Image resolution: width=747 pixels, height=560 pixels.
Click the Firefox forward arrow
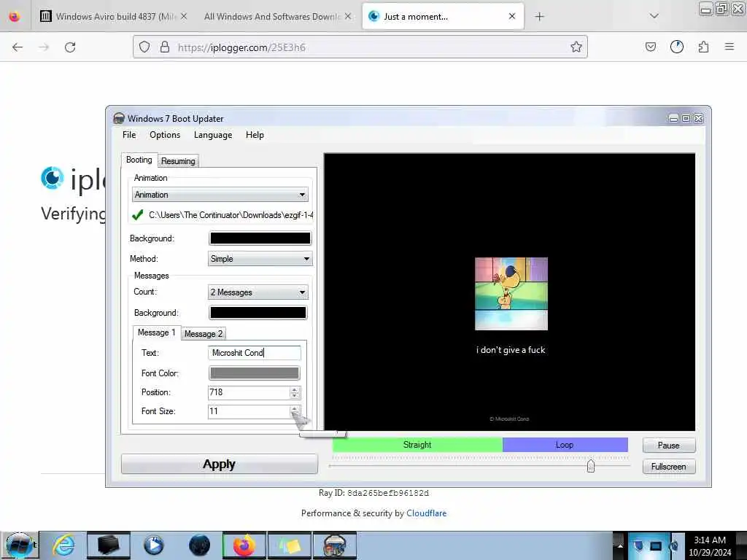pos(44,47)
